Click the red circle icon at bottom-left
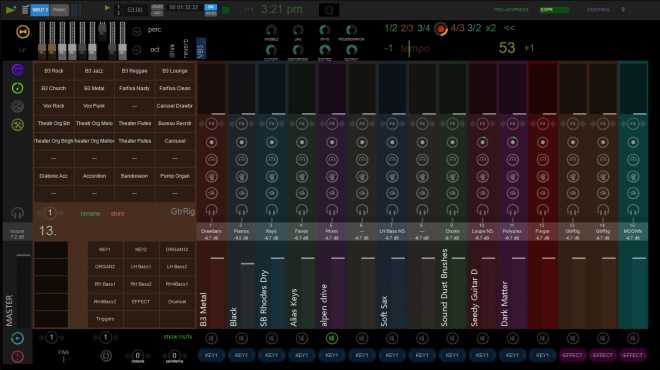The height and width of the screenshot is (370, 660). (x=17, y=357)
